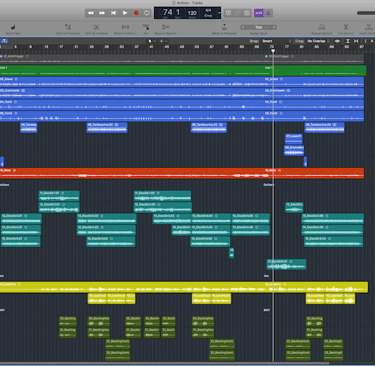Click the 120 tempo display

coord(192,13)
